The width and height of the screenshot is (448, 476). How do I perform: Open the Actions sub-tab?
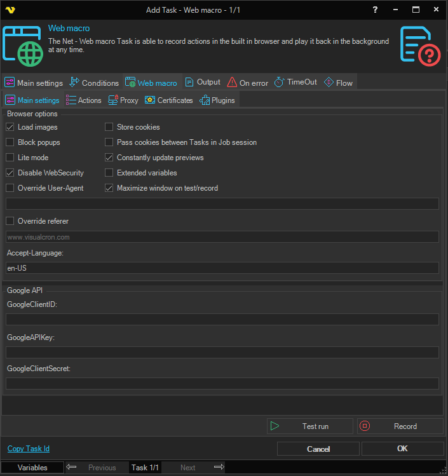(84, 100)
